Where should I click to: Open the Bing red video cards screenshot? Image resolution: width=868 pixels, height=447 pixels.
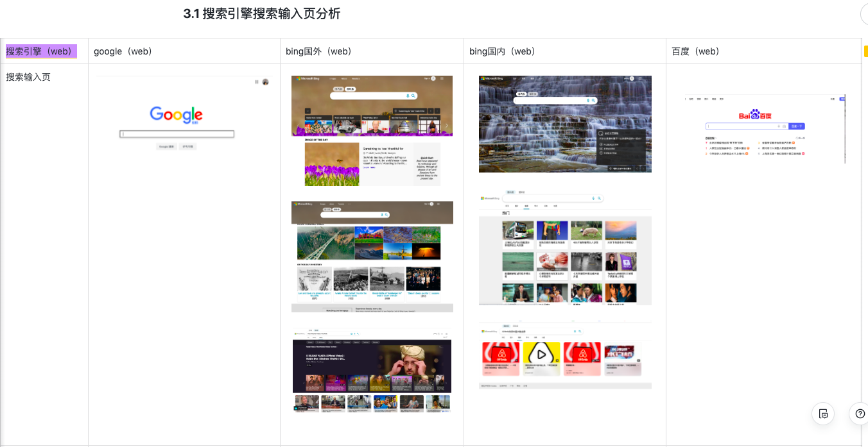click(565, 356)
